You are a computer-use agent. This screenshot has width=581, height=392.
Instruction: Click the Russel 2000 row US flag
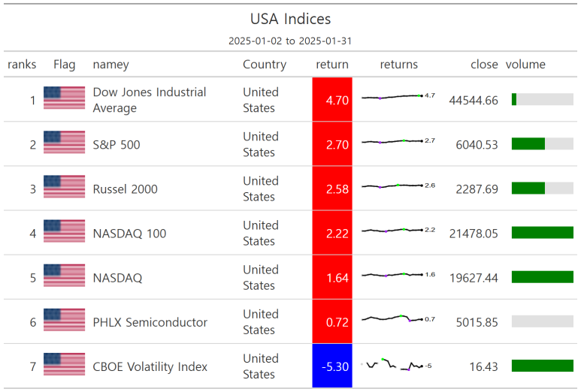pyautogui.click(x=64, y=186)
